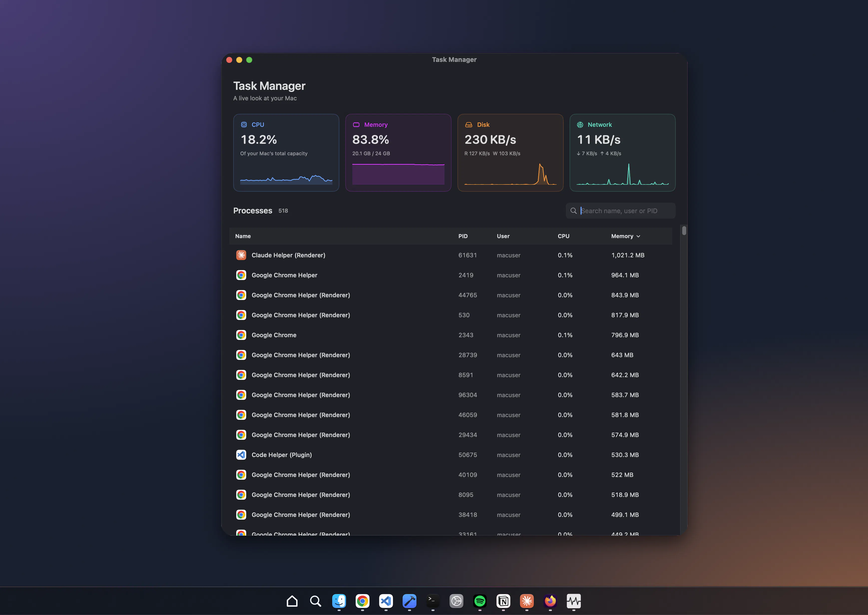Viewport: 868px width, 615px height.
Task: Toggle Memory column sort order chevron
Action: point(639,236)
